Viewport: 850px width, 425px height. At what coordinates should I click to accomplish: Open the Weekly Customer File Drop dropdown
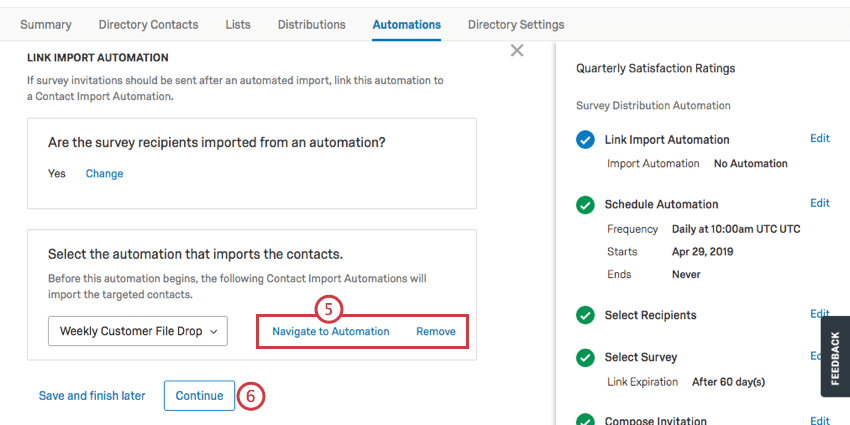point(138,331)
